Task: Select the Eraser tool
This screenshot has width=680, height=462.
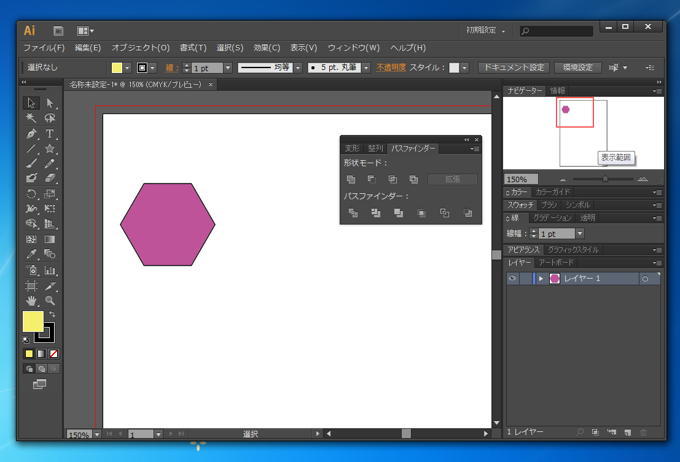Action: click(x=50, y=178)
